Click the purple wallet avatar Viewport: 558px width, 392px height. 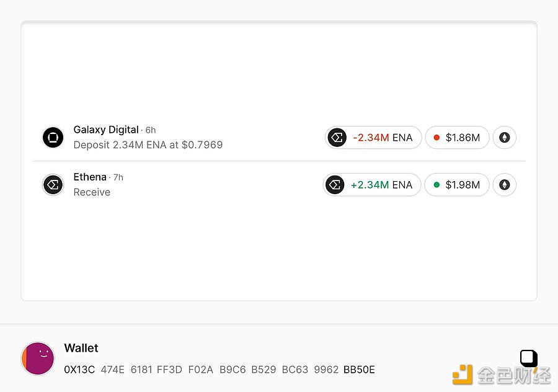click(38, 359)
